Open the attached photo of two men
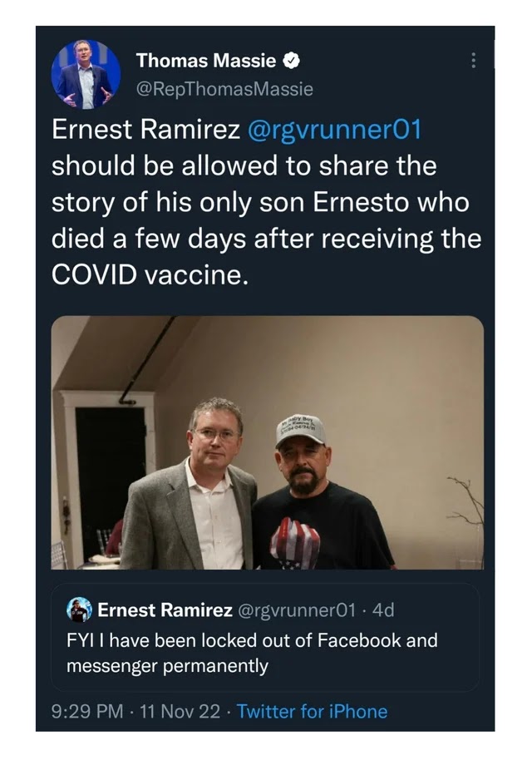This screenshot has height=760, width=532. tap(267, 442)
